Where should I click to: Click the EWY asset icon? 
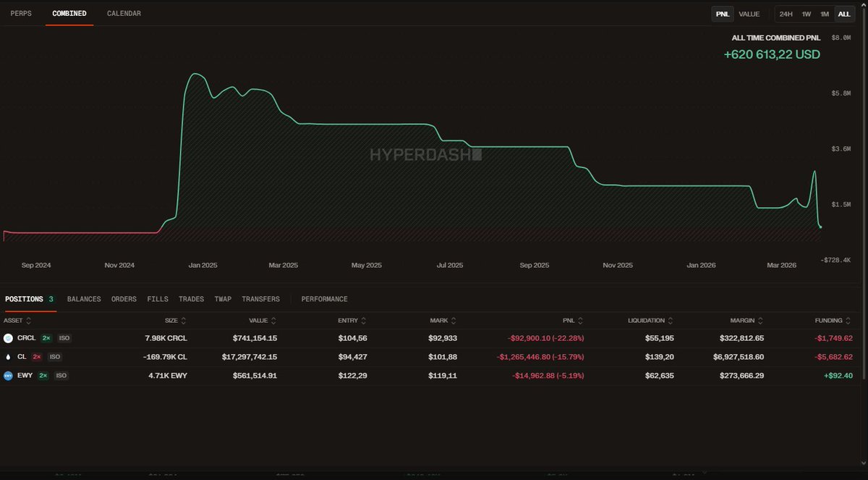click(x=9, y=376)
